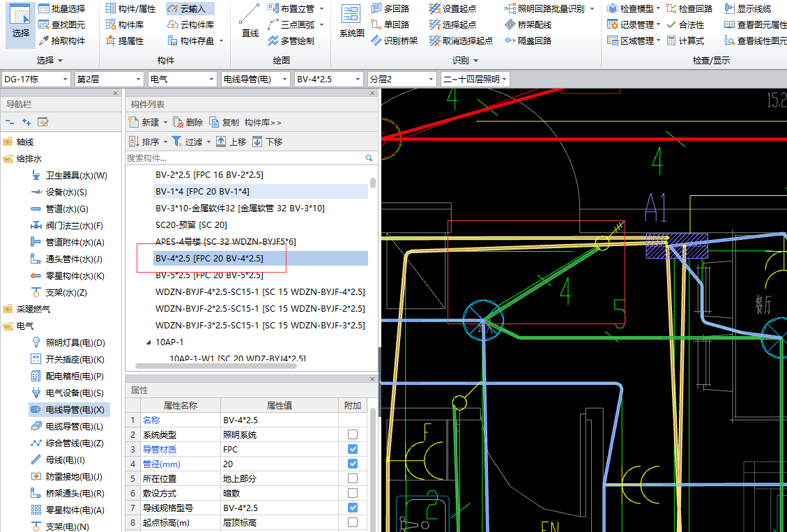Click 取消选择起点 cancel start point
The width and height of the screenshot is (787, 532).
[461, 40]
